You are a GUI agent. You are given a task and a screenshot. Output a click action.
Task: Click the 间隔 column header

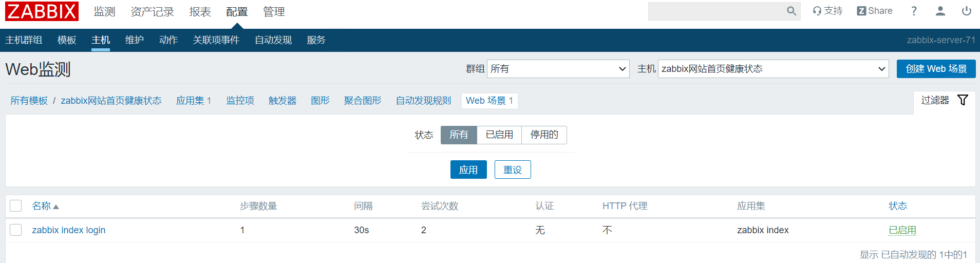pos(363,206)
